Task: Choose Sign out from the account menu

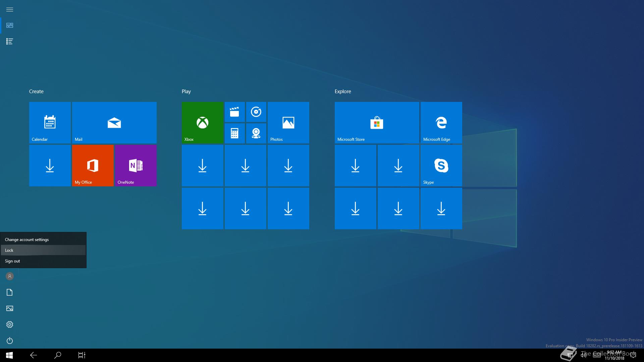Action: (x=43, y=261)
